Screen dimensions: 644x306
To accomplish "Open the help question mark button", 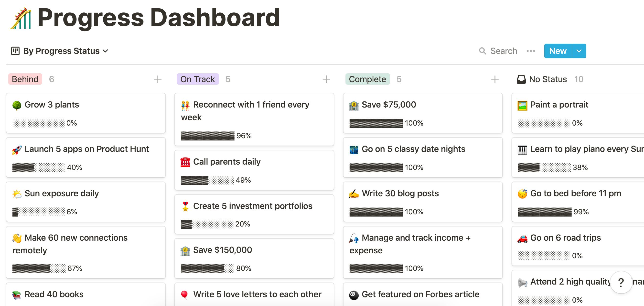I will (621, 283).
